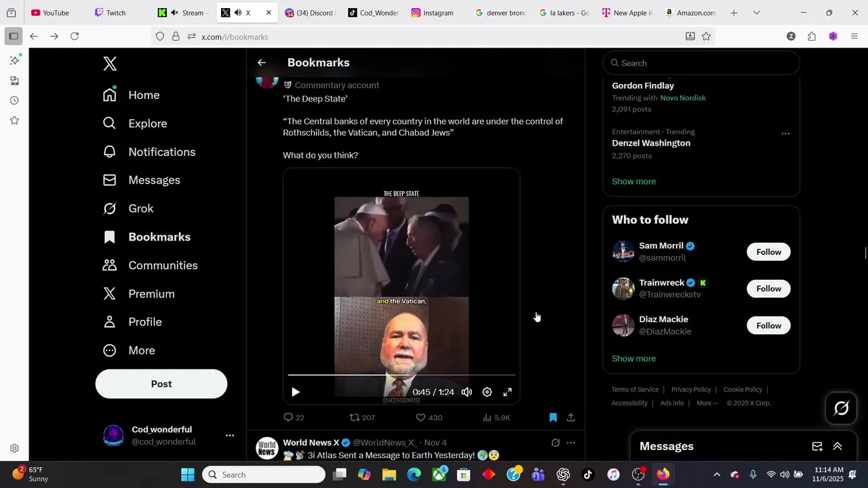Follow Diaz Mackie
Image resolution: width=868 pixels, height=488 pixels.
point(769,326)
